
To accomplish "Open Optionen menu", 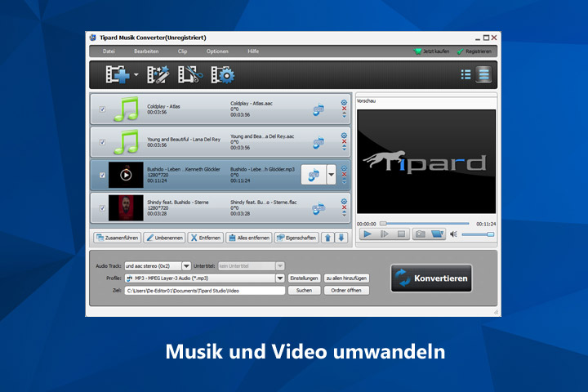I will click(x=217, y=51).
